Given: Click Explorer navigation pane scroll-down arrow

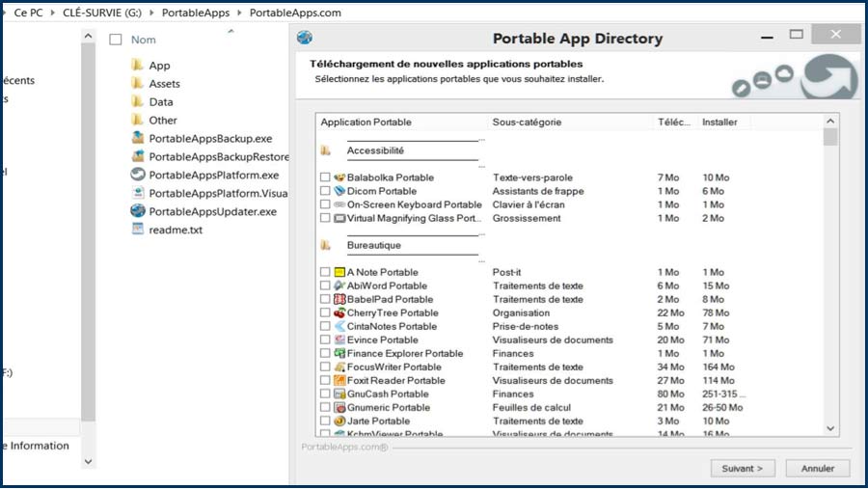Looking at the screenshot, I should [x=88, y=461].
